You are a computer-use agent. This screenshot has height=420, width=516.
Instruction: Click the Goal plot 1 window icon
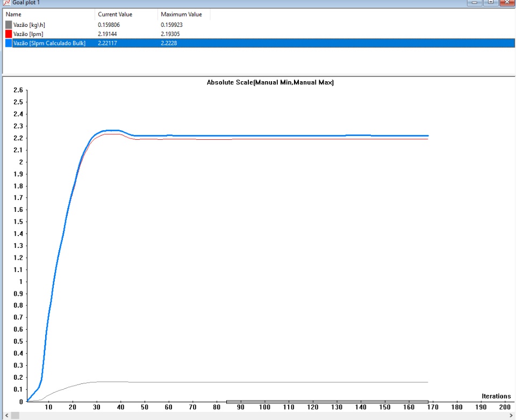[6, 3]
